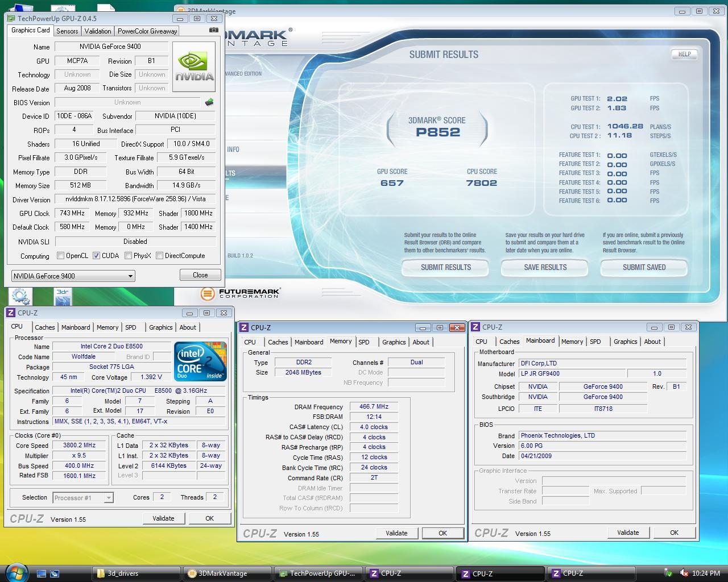The height and width of the screenshot is (582, 728).
Task: Open Caches tab in left CPU-Z window
Action: pyautogui.click(x=45, y=327)
